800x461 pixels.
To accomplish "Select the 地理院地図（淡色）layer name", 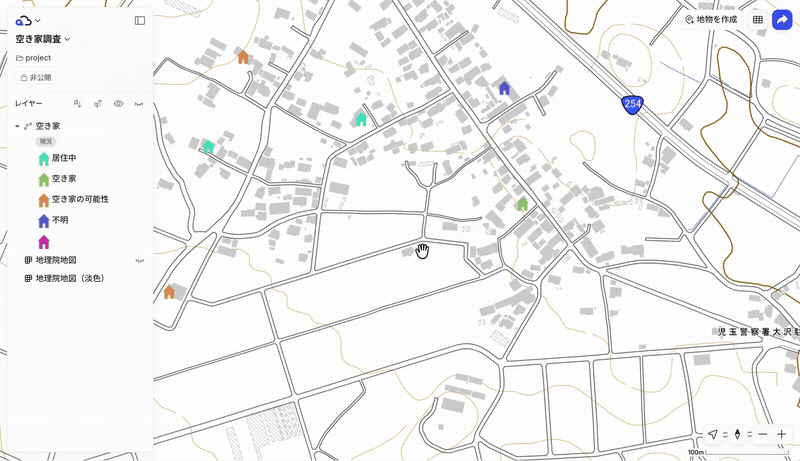I will click(x=70, y=278).
